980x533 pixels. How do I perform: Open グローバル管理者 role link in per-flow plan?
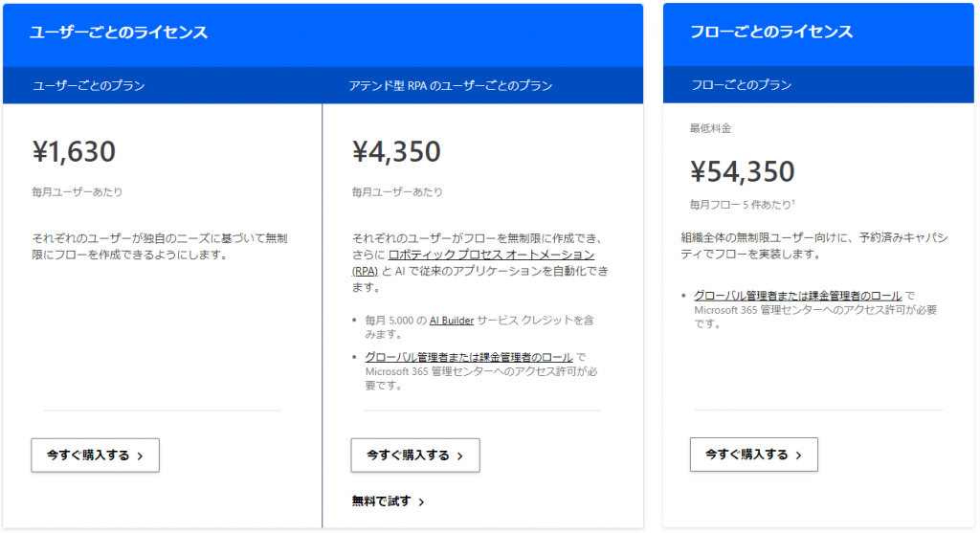pyautogui.click(x=797, y=296)
